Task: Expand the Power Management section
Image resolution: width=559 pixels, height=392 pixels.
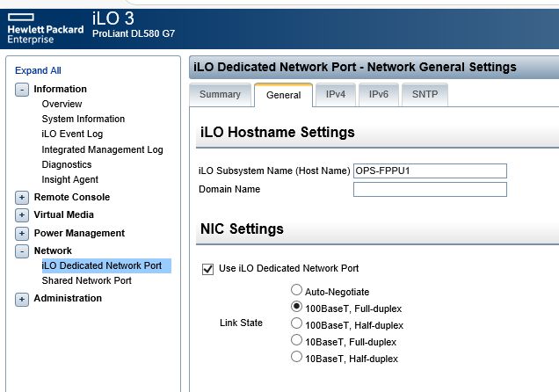Action: click(x=22, y=234)
